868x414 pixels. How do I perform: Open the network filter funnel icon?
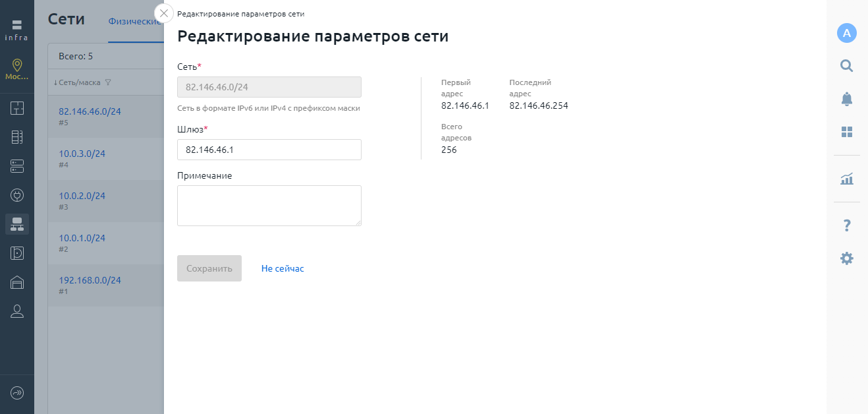108,82
